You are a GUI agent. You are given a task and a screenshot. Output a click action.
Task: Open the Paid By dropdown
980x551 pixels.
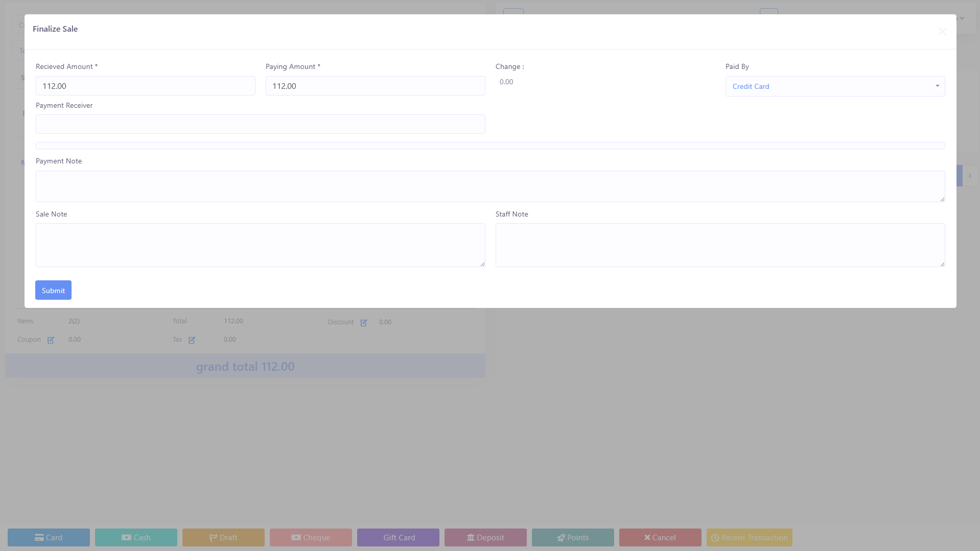(x=835, y=86)
